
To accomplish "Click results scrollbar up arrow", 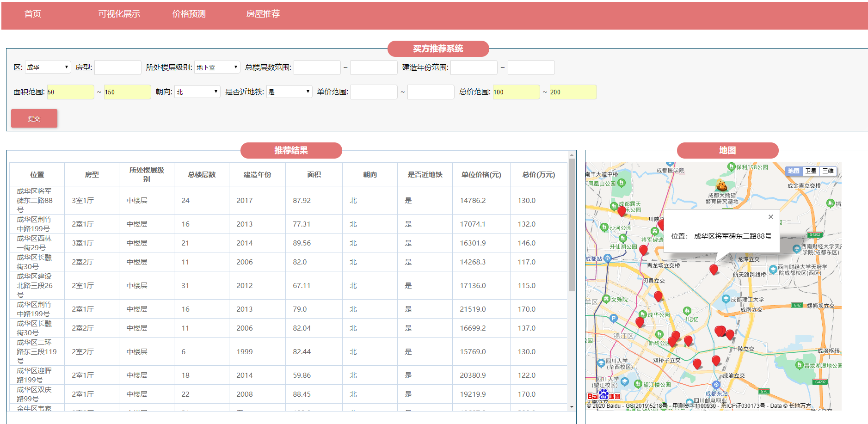I will pyautogui.click(x=572, y=155).
